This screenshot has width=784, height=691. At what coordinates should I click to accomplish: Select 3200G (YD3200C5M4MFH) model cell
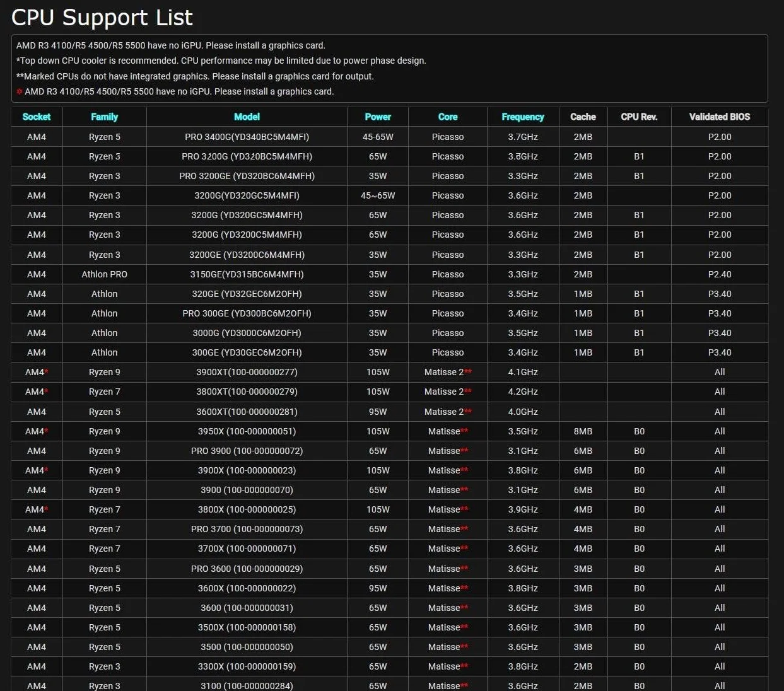(247, 235)
